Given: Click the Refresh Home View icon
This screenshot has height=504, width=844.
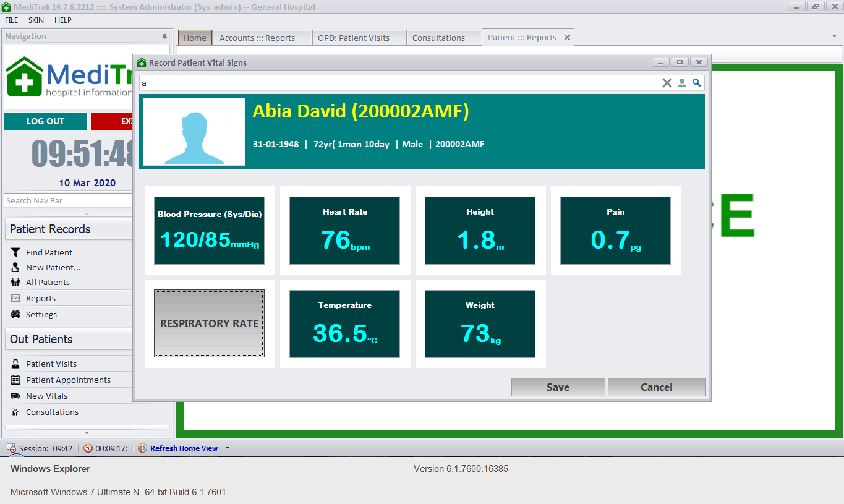Looking at the screenshot, I should tap(142, 448).
